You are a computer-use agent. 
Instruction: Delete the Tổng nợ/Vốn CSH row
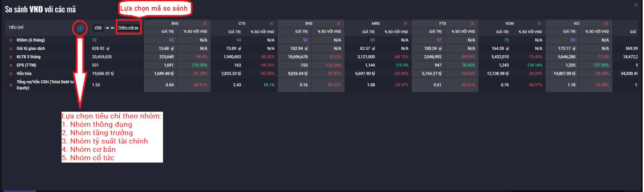11,85
